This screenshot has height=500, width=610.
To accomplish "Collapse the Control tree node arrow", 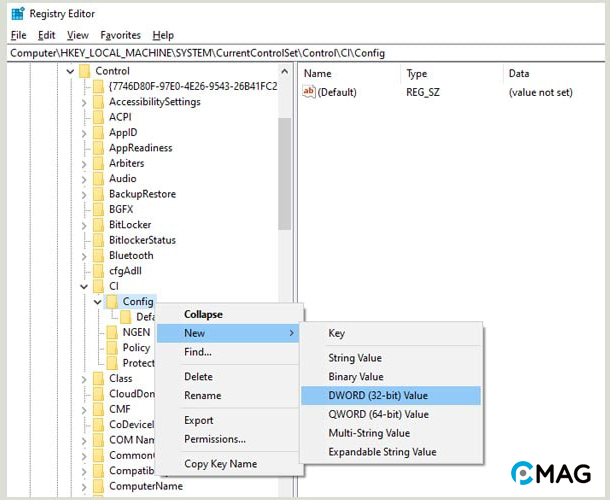I will pyautogui.click(x=70, y=71).
